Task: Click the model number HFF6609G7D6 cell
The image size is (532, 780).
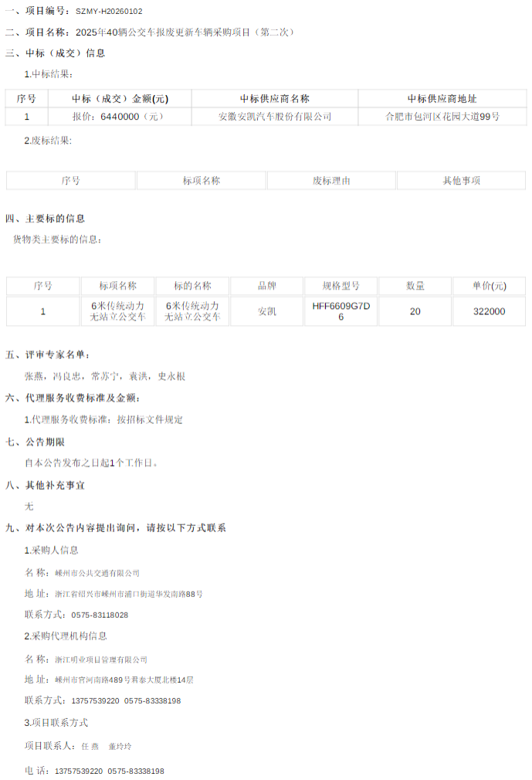Action: coord(341,311)
